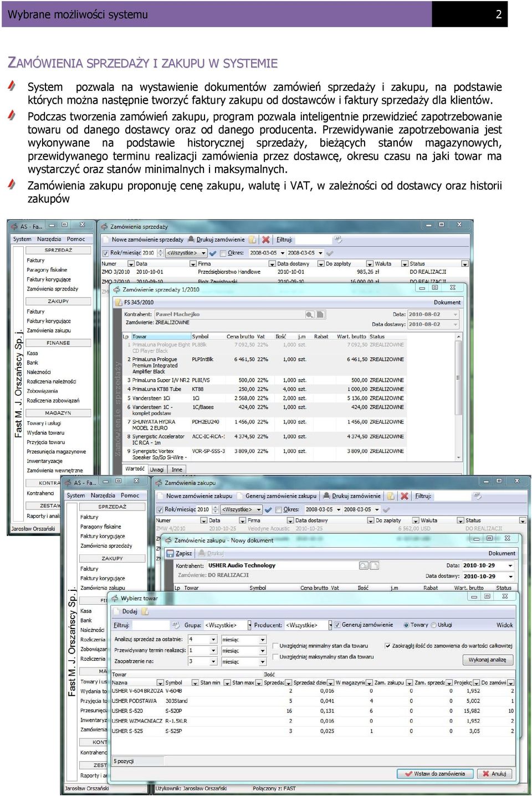
Task: Click search icon next to USHER Audio Technology
Action: point(364,565)
